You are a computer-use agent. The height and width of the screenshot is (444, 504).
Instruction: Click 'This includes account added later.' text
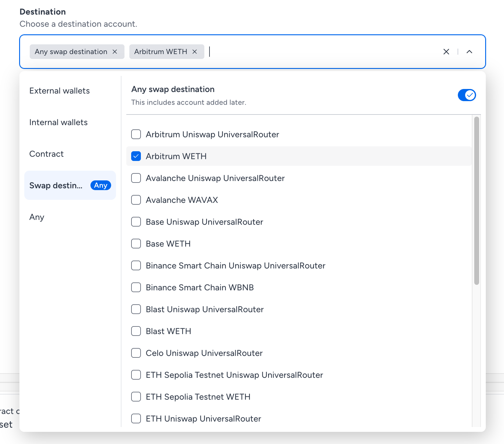(189, 102)
